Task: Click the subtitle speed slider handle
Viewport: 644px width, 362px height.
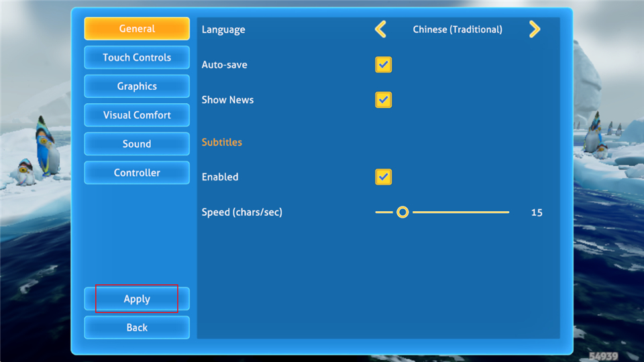Action: 402,213
